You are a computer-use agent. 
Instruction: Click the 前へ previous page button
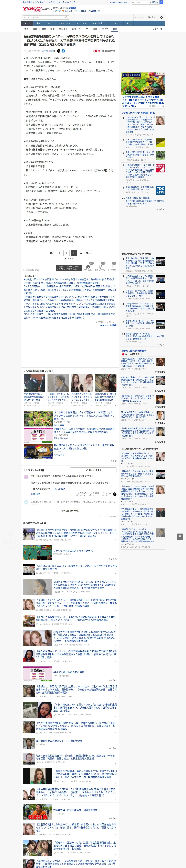[x=51, y=253]
